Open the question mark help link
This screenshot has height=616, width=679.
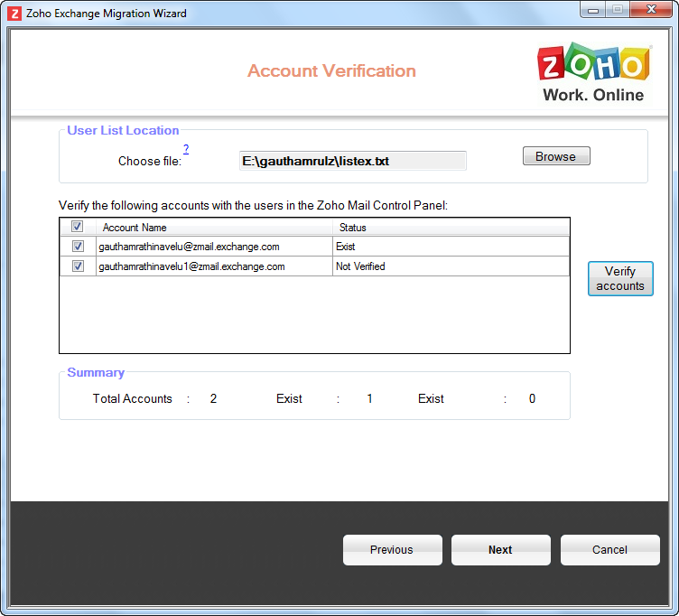(x=186, y=149)
